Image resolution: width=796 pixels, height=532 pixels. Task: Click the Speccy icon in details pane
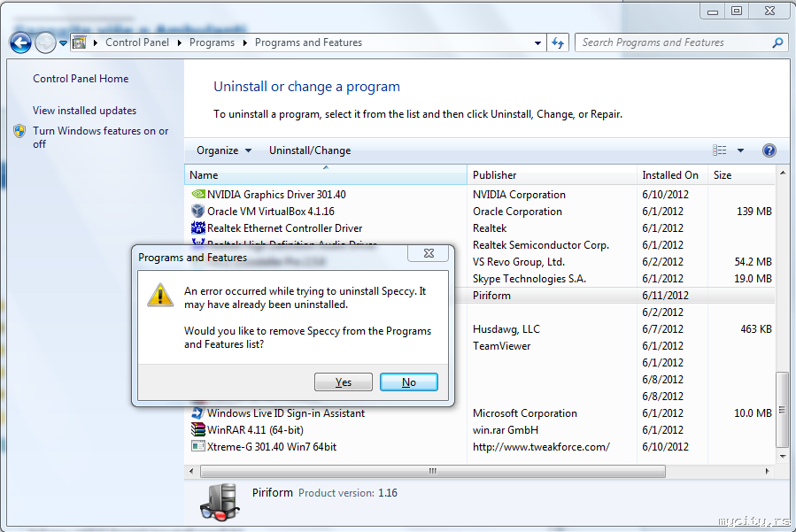(x=220, y=502)
